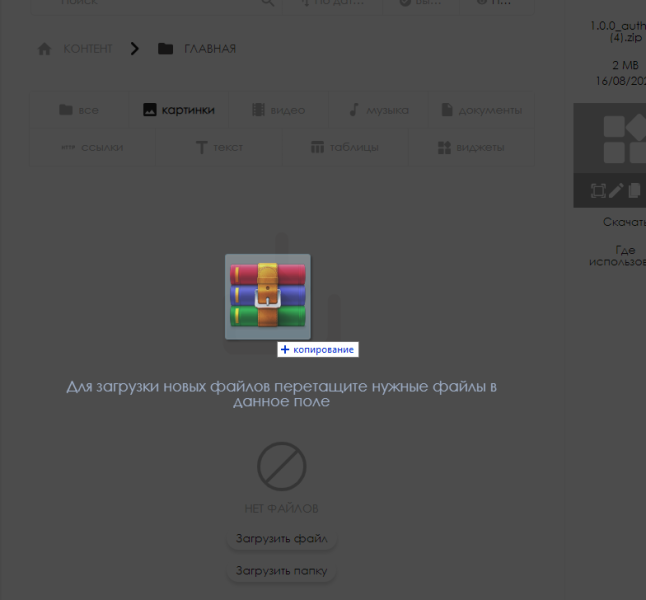
Task: Switch to the видео filter tab
Action: point(279,110)
